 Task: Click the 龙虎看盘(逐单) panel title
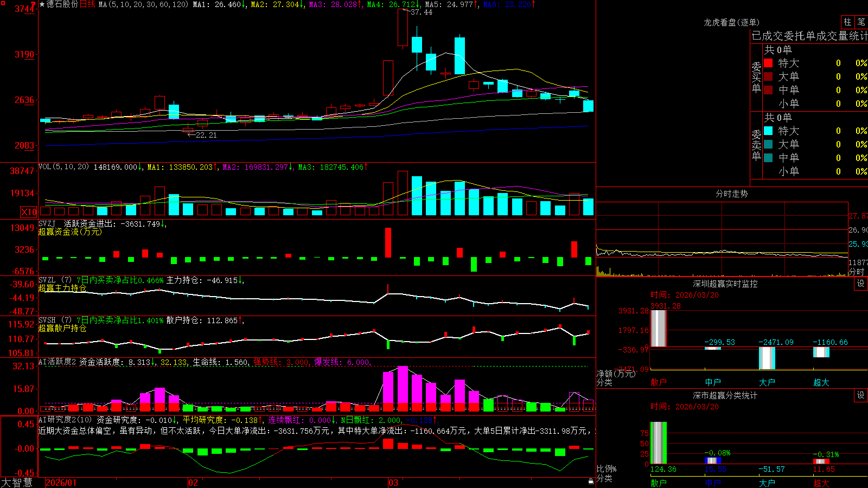point(731,22)
